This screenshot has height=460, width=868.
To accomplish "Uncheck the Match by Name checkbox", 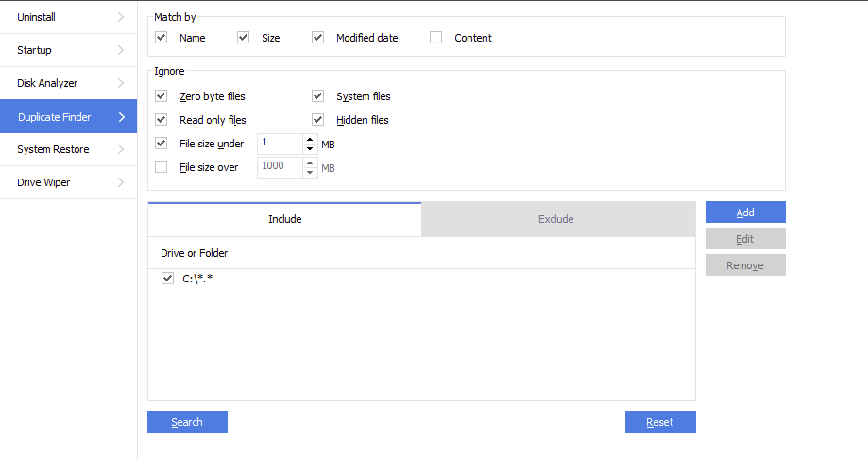I will point(162,38).
